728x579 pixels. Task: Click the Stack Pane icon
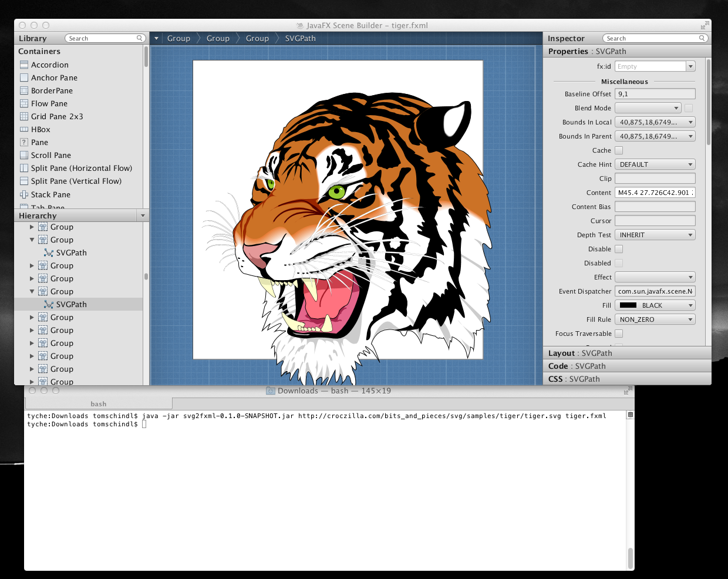(24, 194)
